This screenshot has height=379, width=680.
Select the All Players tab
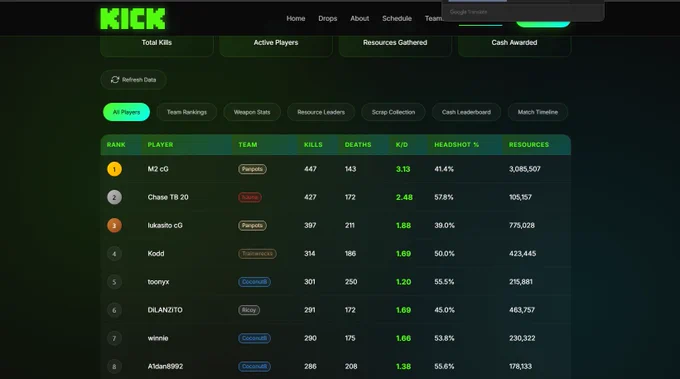127,112
